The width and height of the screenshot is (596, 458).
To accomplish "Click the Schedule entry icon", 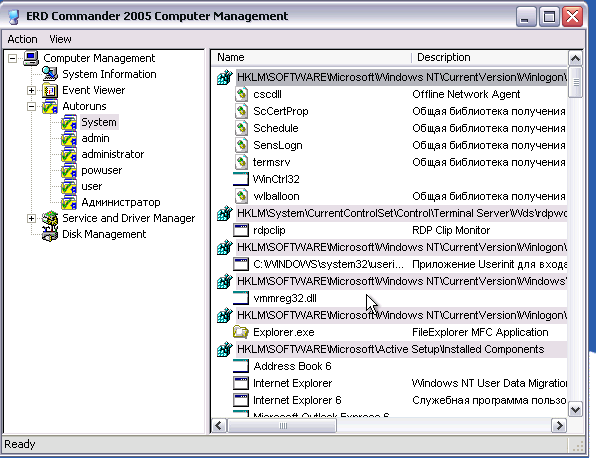I will [x=241, y=128].
